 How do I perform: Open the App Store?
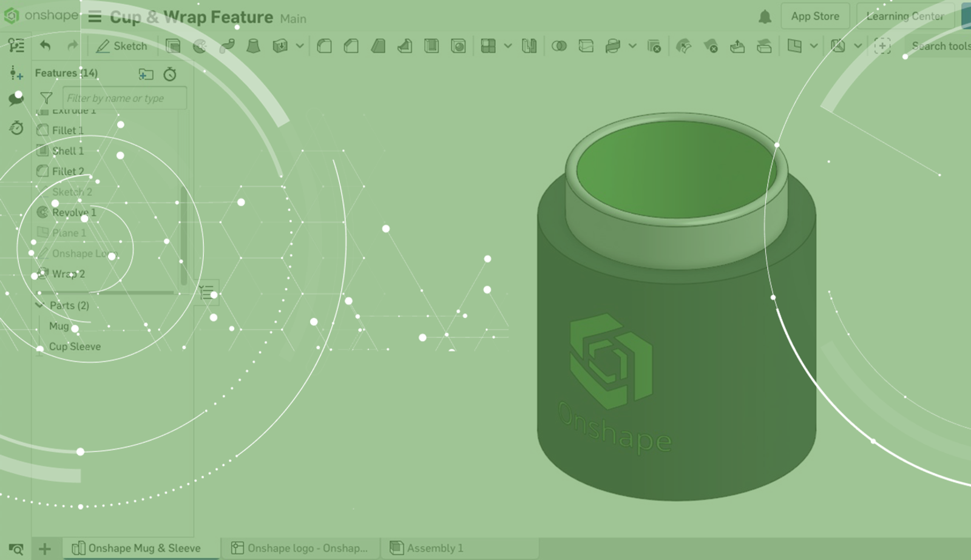pyautogui.click(x=815, y=16)
